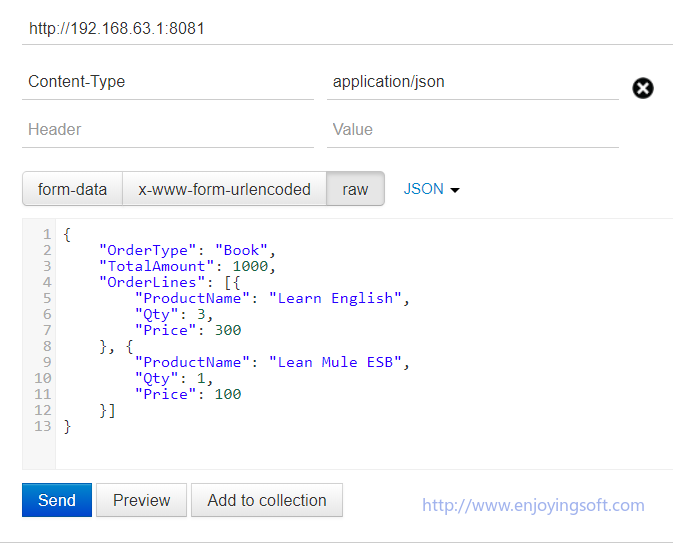Screen dimensions: 673x543
Task: Edit the application/json header value field
Action: pyautogui.click(x=472, y=82)
